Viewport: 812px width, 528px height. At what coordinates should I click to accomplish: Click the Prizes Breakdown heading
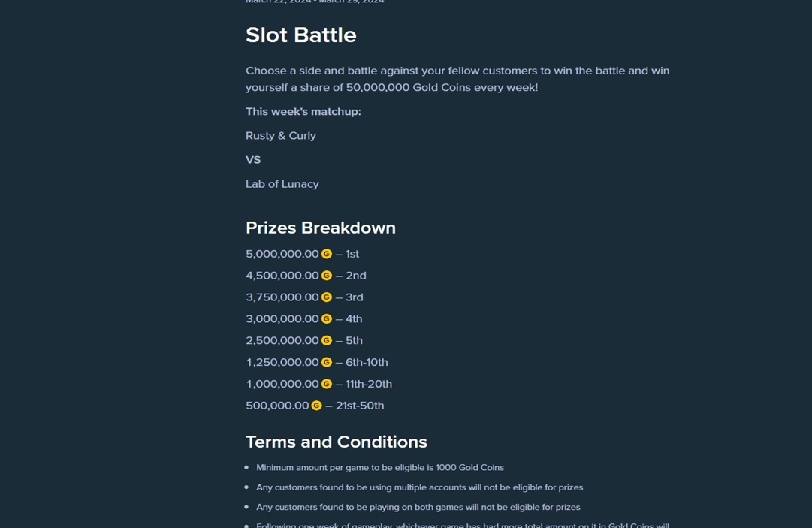point(321,228)
